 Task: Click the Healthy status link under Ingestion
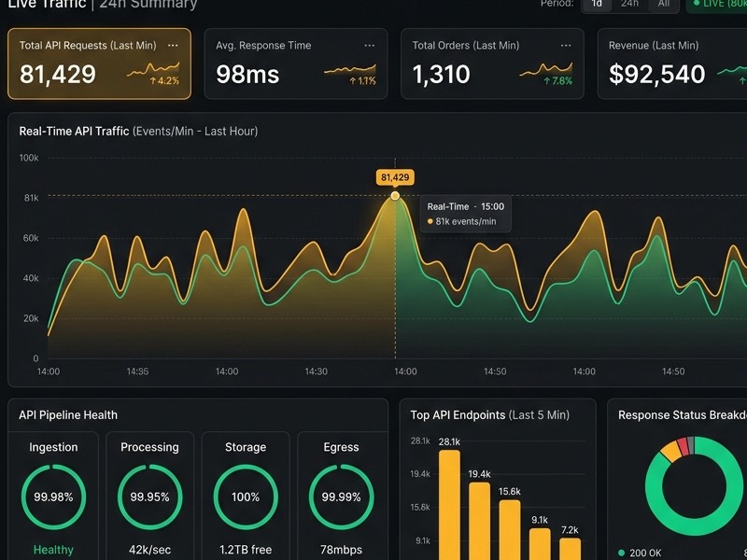tap(53, 550)
